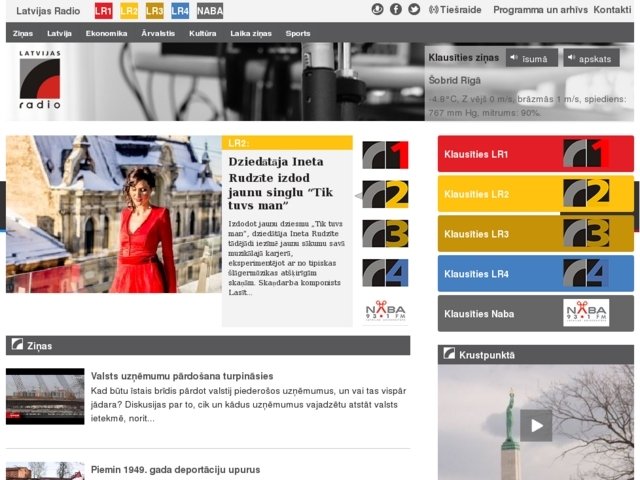
Task: Open the Ineta Rudzīte singer photo
Action: (x=114, y=214)
